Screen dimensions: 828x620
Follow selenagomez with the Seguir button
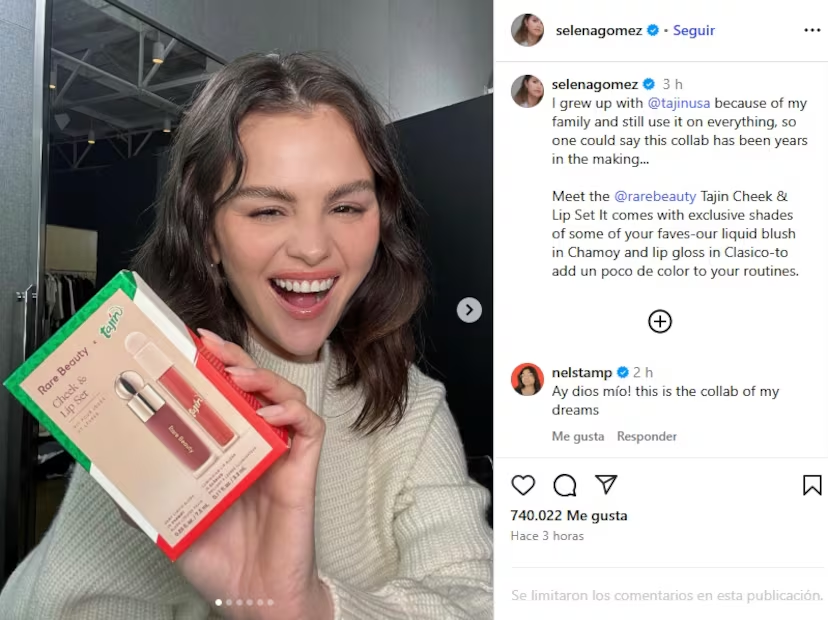click(693, 31)
